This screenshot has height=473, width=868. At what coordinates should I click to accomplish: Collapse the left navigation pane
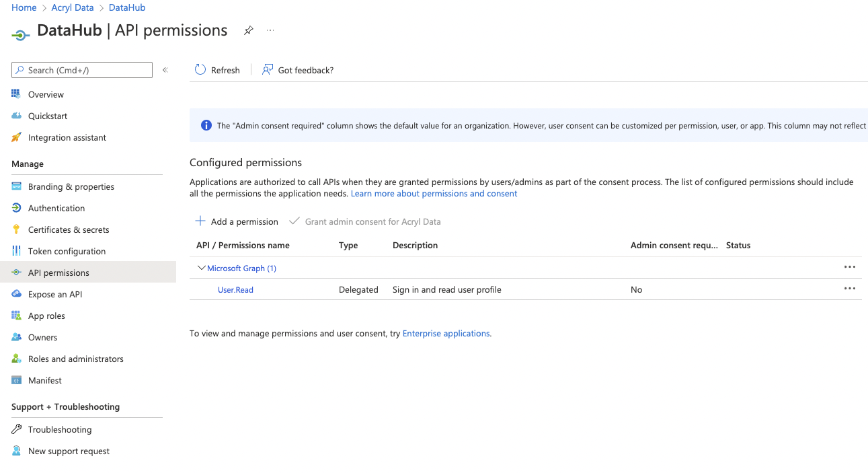[x=165, y=70]
